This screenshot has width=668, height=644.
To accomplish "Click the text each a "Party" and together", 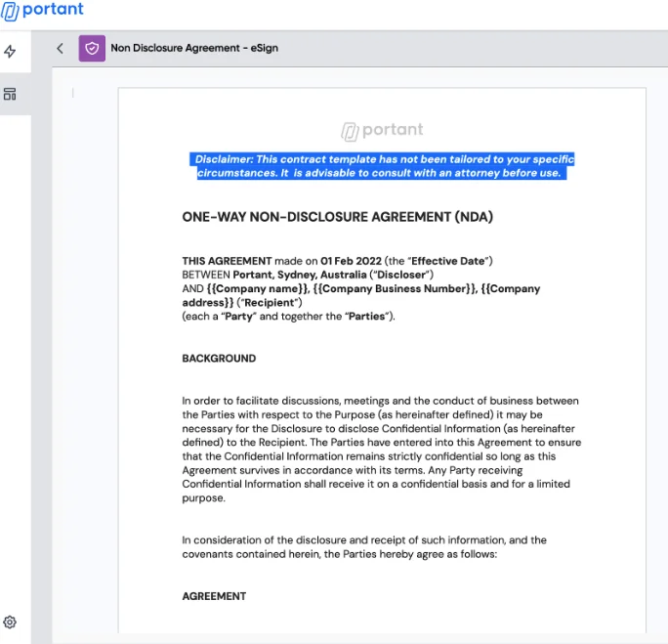I will [x=263, y=317].
